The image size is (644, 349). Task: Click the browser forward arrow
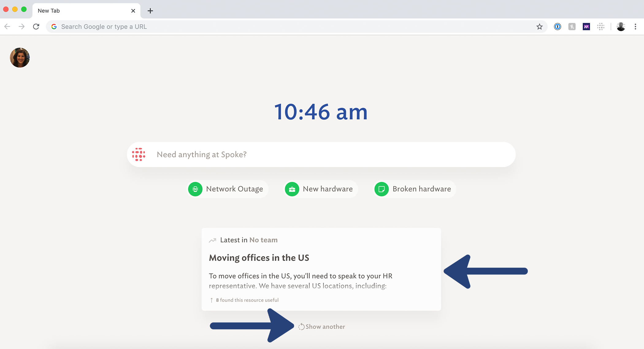click(21, 27)
